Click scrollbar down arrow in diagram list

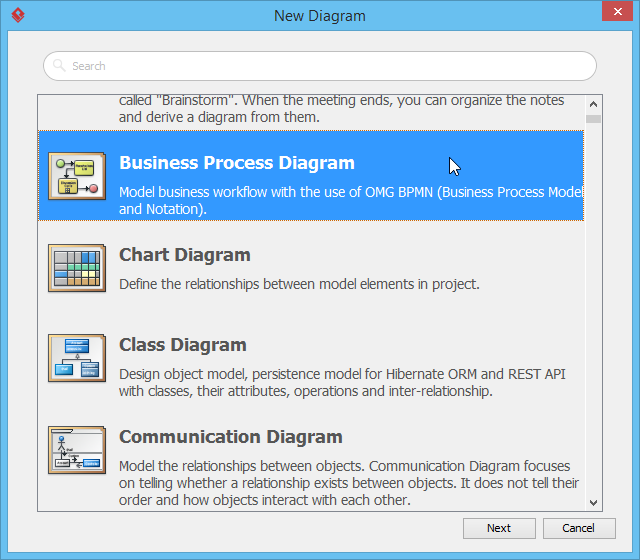593,502
